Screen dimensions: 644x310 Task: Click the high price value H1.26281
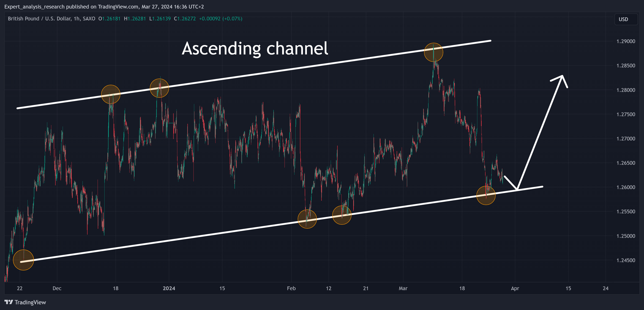135,19
